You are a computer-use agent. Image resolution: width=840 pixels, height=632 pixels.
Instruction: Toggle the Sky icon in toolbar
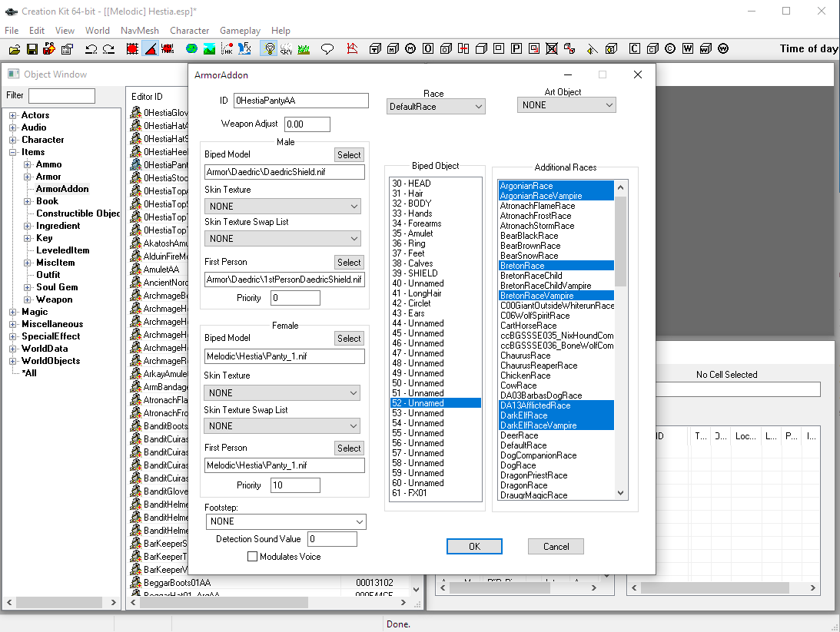click(286, 49)
